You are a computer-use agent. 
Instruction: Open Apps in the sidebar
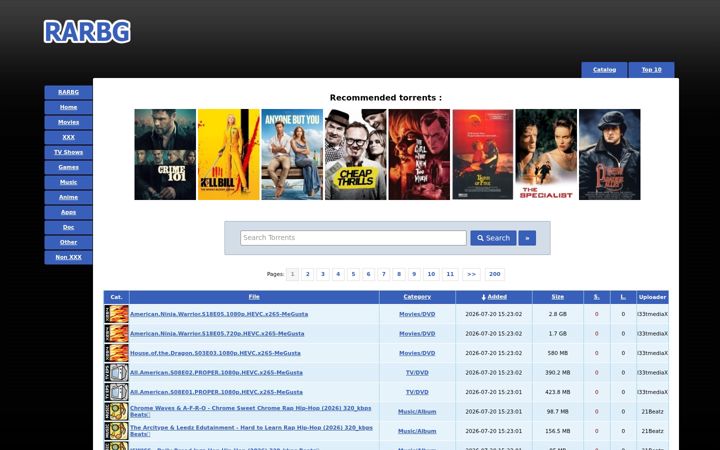tap(68, 212)
